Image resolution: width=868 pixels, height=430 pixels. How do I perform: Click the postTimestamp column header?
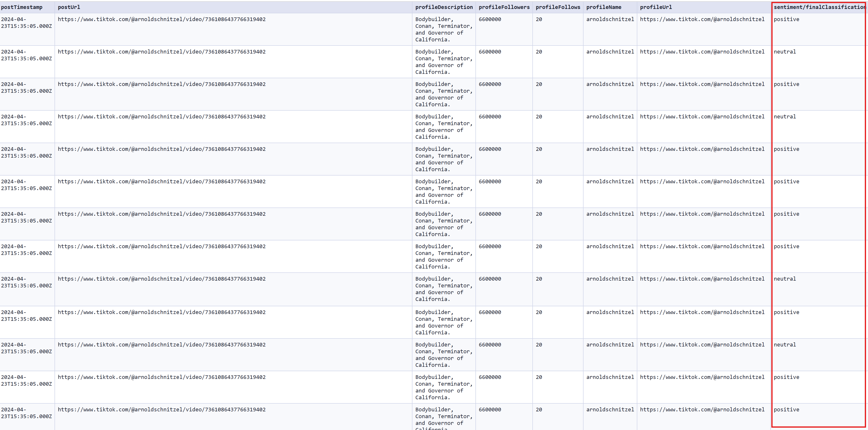point(22,7)
